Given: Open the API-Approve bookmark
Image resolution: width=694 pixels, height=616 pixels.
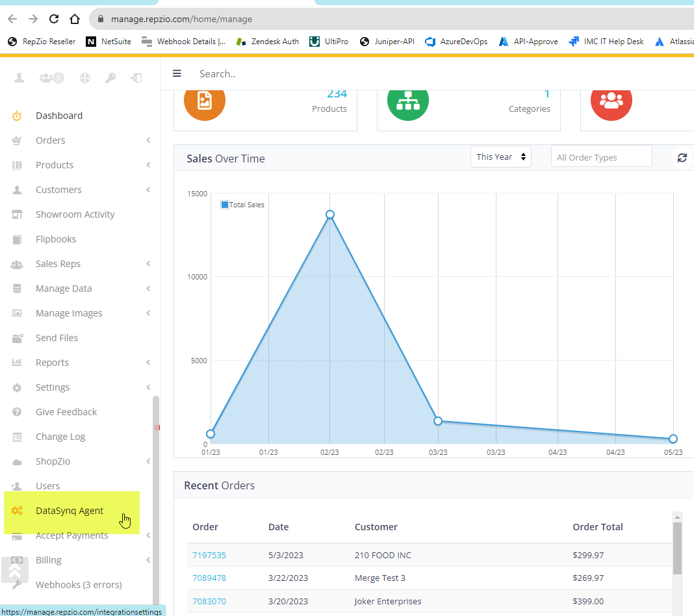Looking at the screenshot, I should (x=528, y=42).
